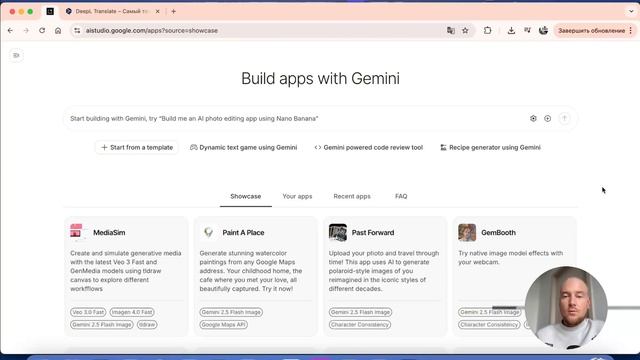The height and width of the screenshot is (360, 640).
Task: Open the FAQ tab
Action: [401, 196]
